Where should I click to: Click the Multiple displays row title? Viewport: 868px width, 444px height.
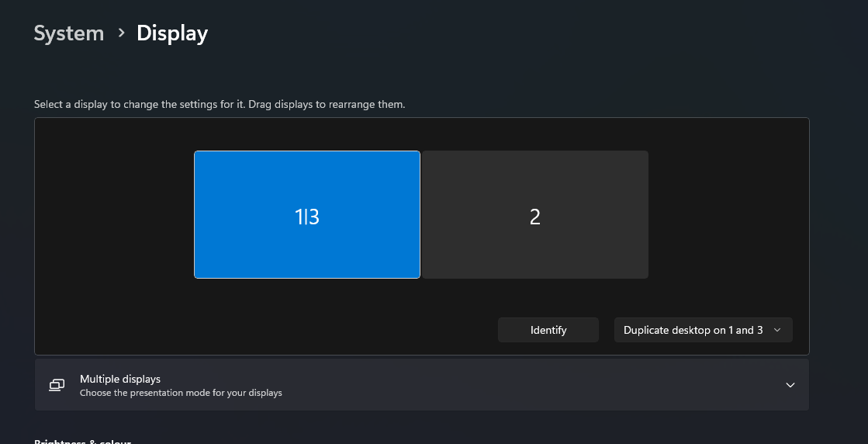point(120,379)
